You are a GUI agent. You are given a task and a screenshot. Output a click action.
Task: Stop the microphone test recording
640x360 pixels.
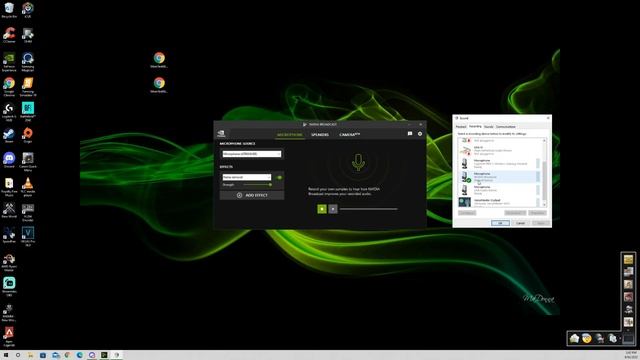[x=333, y=209]
